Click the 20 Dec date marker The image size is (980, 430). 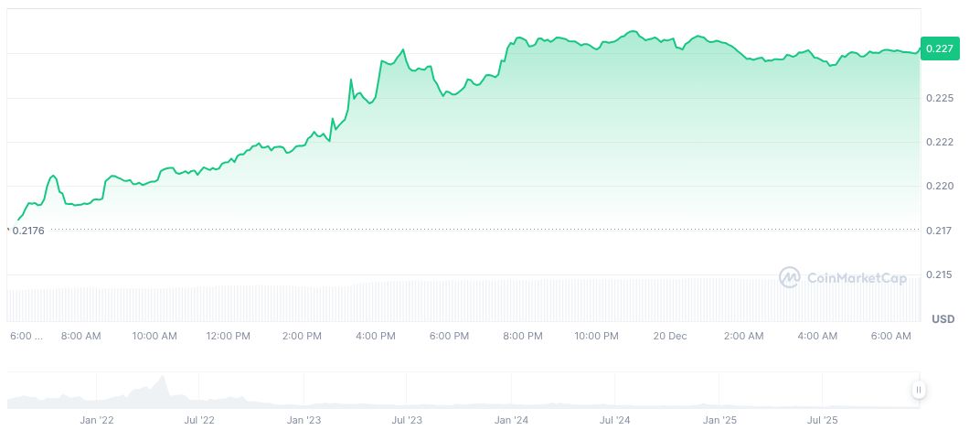pyautogui.click(x=670, y=336)
